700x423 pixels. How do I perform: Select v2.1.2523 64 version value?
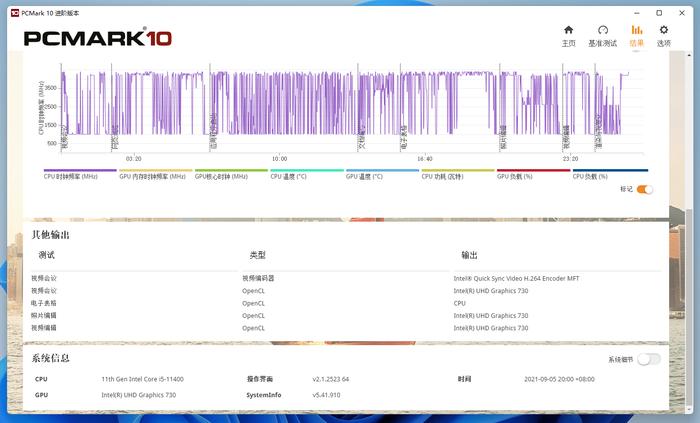coord(330,379)
